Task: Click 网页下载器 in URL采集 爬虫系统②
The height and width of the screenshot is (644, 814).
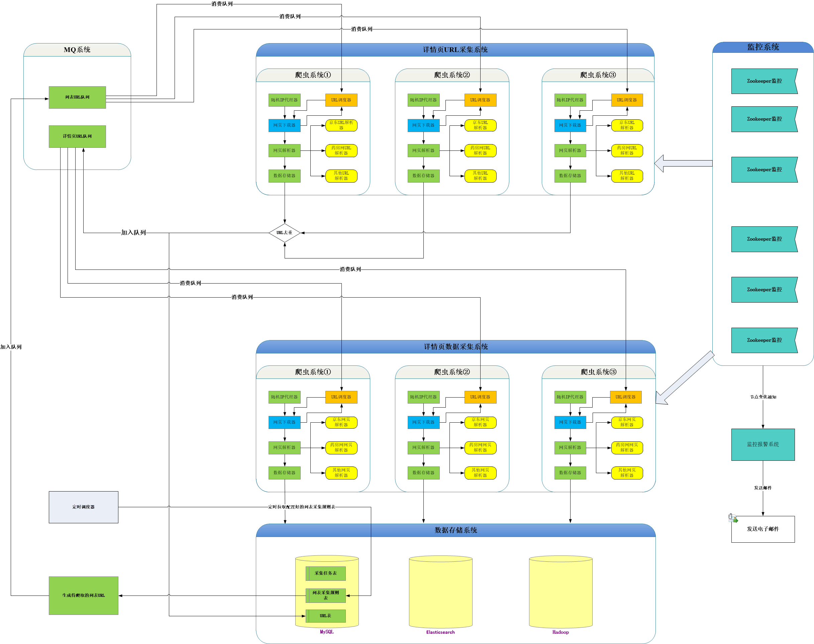Action: click(423, 125)
